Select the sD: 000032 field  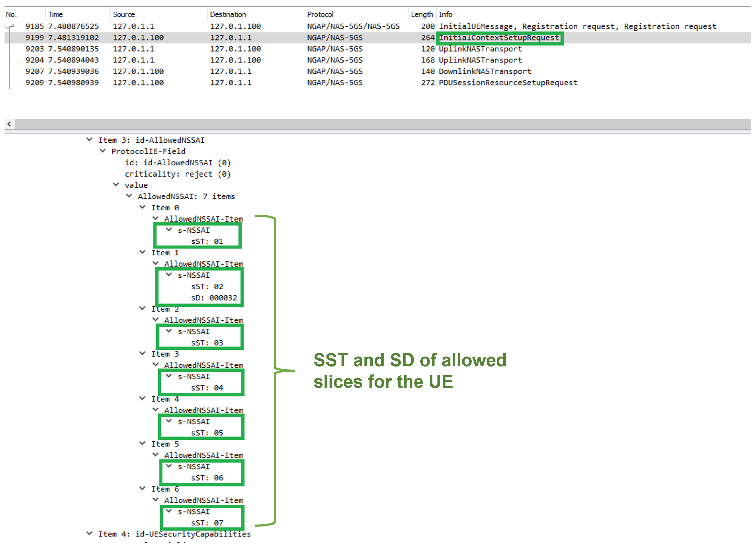pos(214,297)
